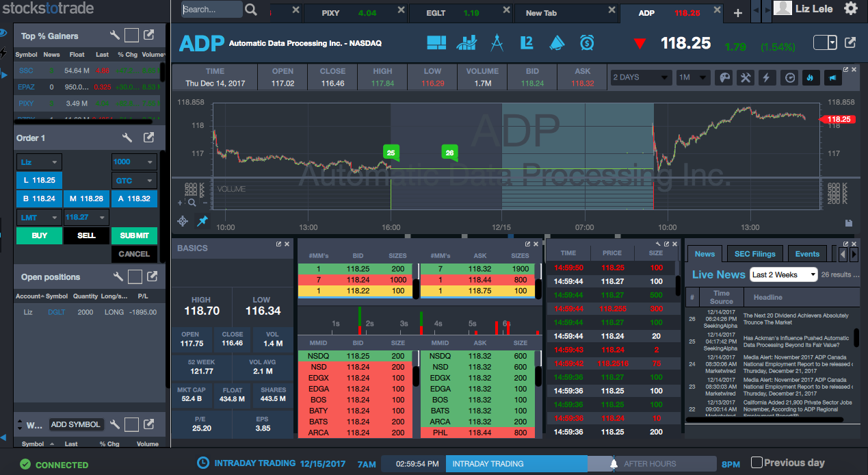
Task: Open the chart view icon in ADP header
Action: tap(466, 43)
